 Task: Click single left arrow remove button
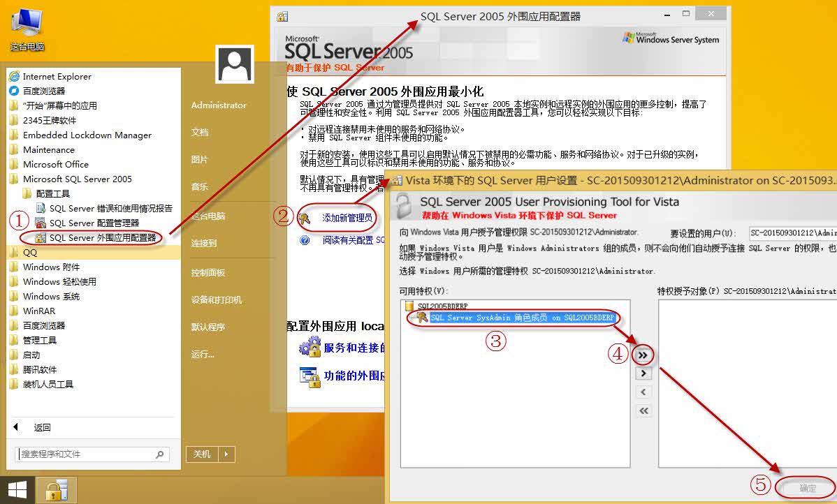(643, 392)
